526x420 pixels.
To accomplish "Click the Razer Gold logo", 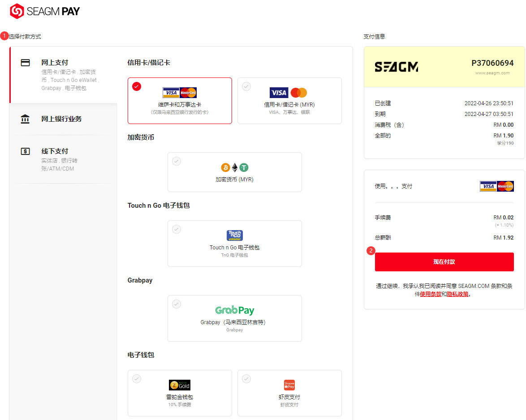I will coord(180,385).
